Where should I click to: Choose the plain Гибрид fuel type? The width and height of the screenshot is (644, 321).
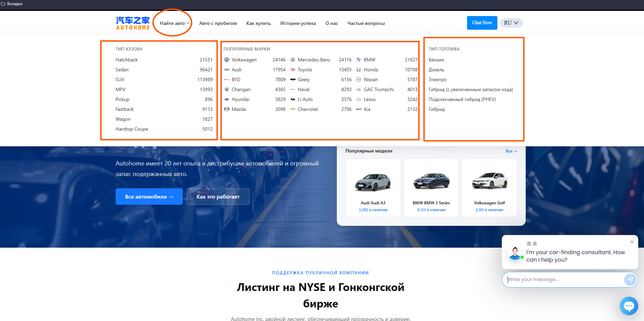tap(437, 109)
